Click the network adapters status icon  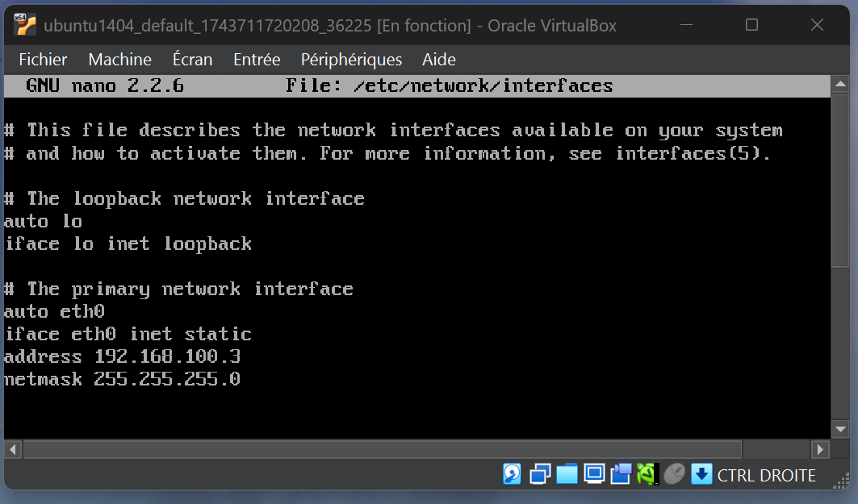point(540,474)
